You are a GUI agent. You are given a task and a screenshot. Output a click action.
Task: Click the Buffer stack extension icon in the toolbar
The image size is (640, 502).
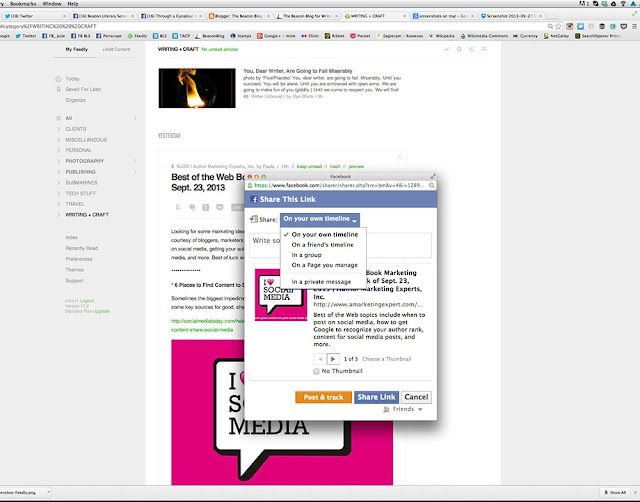point(602,26)
